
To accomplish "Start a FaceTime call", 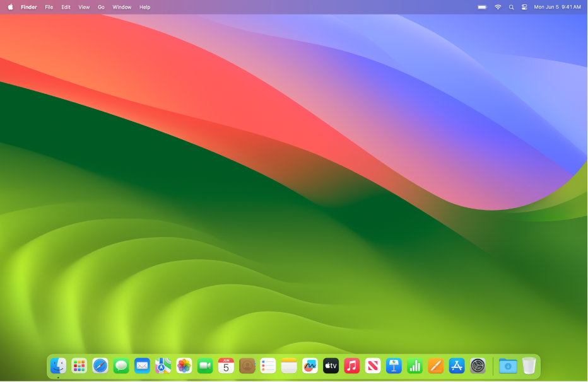I will pos(204,366).
